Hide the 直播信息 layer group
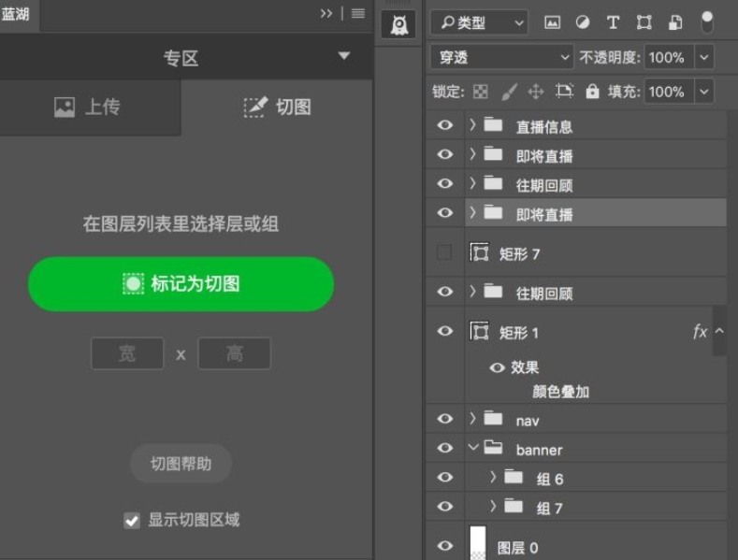The width and height of the screenshot is (738, 560). coord(445,125)
